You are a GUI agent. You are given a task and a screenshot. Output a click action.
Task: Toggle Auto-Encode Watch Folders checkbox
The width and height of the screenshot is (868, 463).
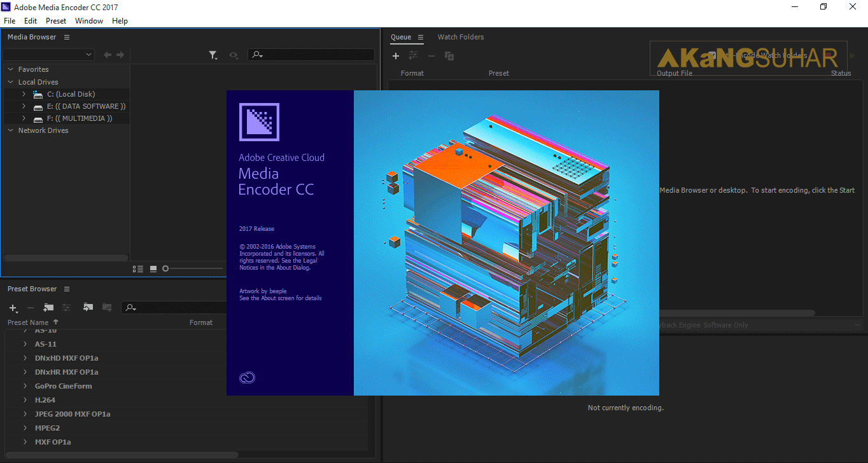tap(711, 55)
